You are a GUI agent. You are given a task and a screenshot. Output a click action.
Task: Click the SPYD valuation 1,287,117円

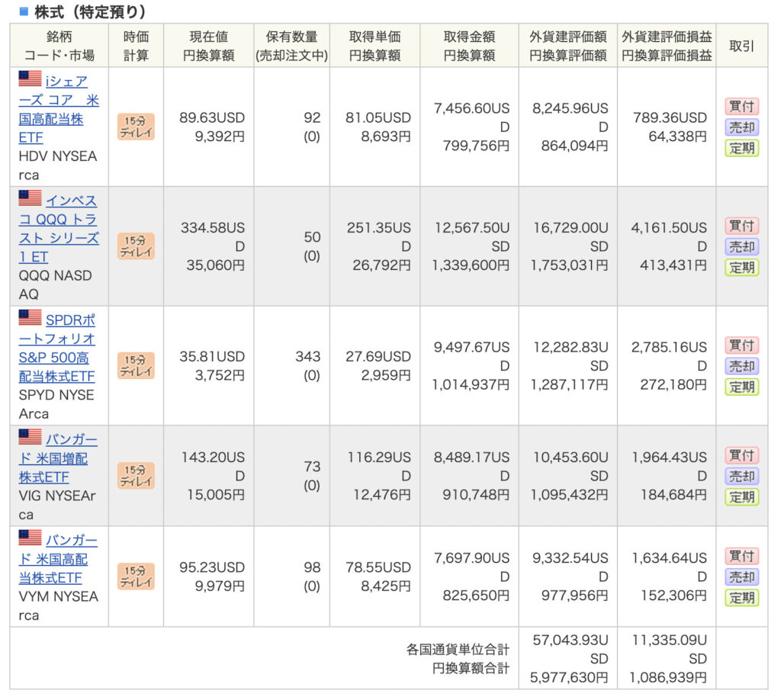pyautogui.click(x=569, y=385)
